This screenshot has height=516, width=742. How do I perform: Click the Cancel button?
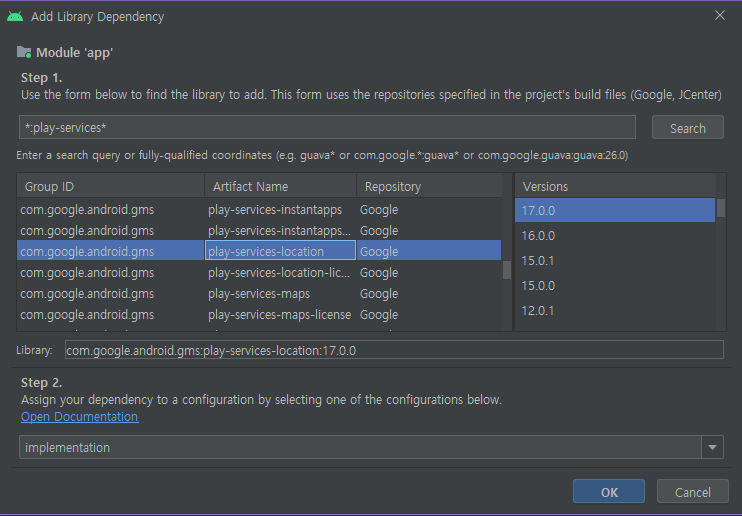click(x=693, y=492)
